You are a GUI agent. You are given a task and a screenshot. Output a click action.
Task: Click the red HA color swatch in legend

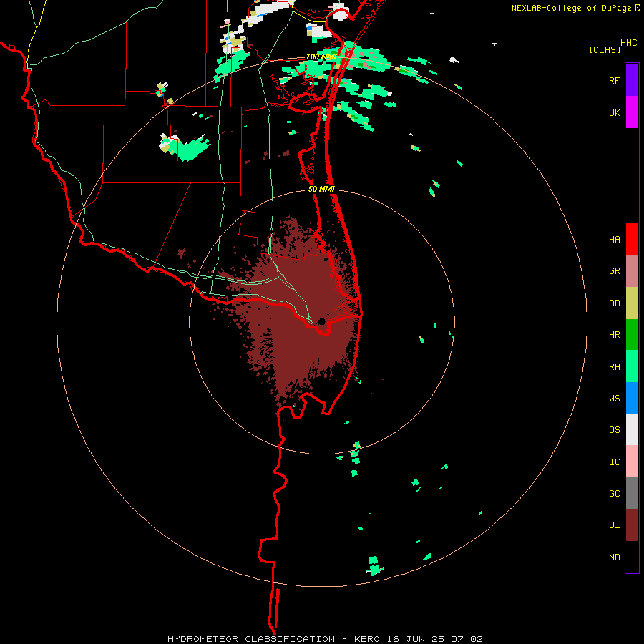click(x=632, y=239)
